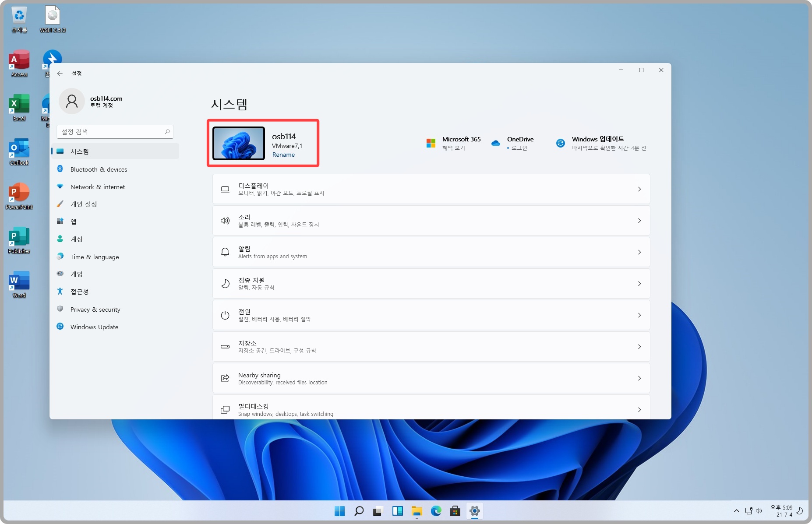
Task: Click the Settings back arrow
Action: [x=60, y=74]
